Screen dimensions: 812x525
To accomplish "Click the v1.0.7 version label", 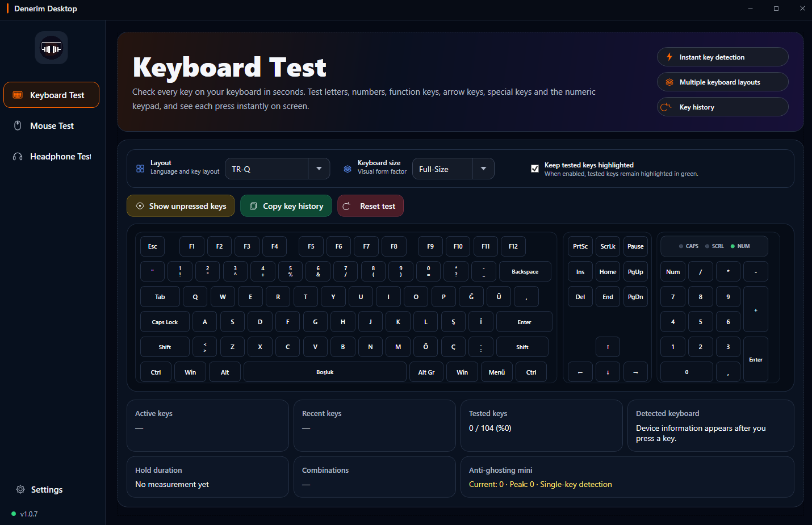I will coord(29,514).
